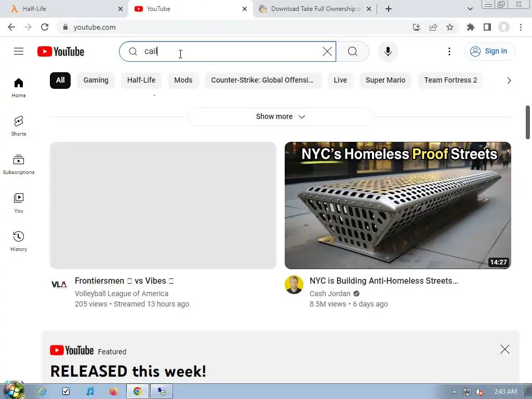This screenshot has width=532, height=399.
Task: Click the microphone voice search icon
Action: (x=388, y=51)
